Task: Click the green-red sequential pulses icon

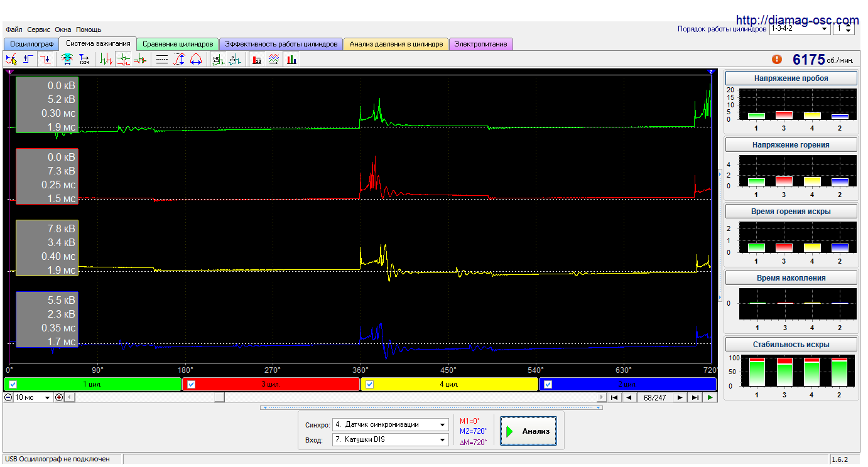Action: click(106, 59)
